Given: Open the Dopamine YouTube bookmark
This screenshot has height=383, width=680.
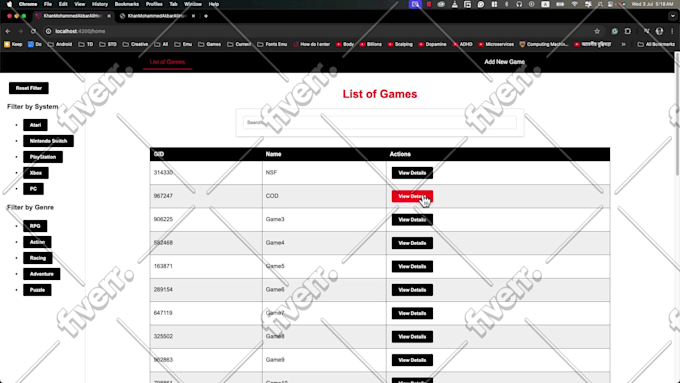Looking at the screenshot, I should [432, 44].
